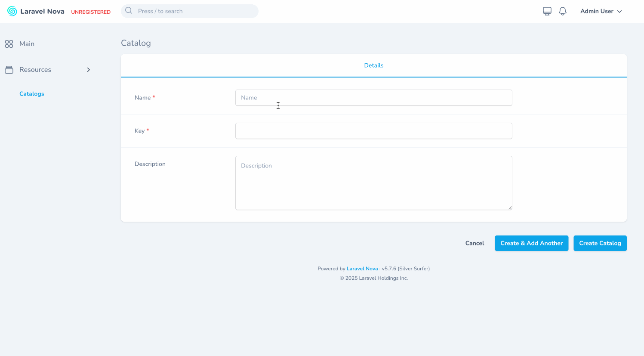Open the Admin User dropdown
Image resolution: width=644 pixels, height=356 pixels.
[x=601, y=11]
